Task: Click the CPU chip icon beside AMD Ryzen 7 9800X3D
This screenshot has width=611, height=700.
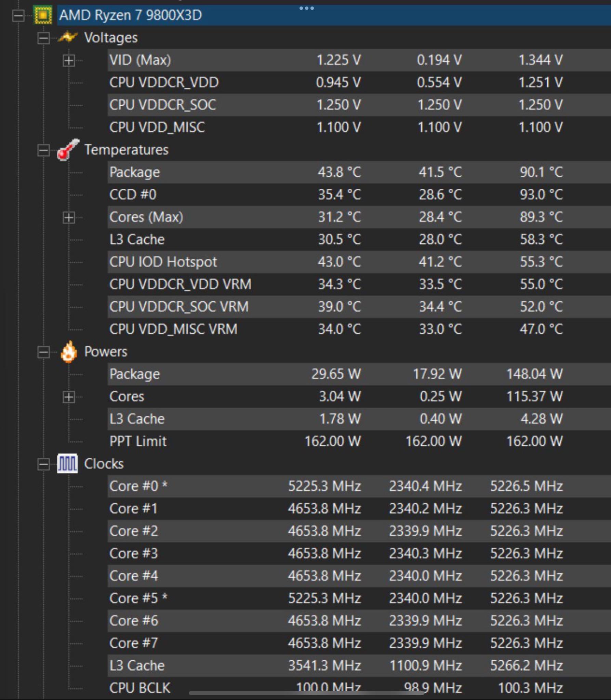Action: (x=43, y=15)
